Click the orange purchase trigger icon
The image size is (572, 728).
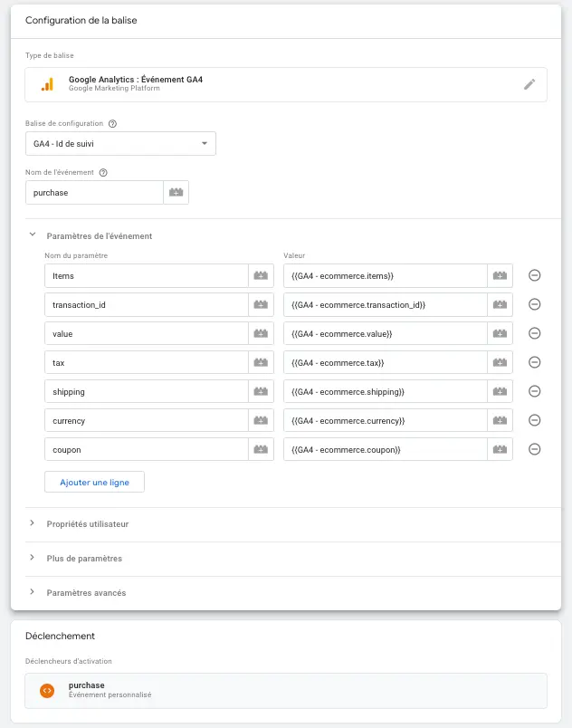coord(47,690)
